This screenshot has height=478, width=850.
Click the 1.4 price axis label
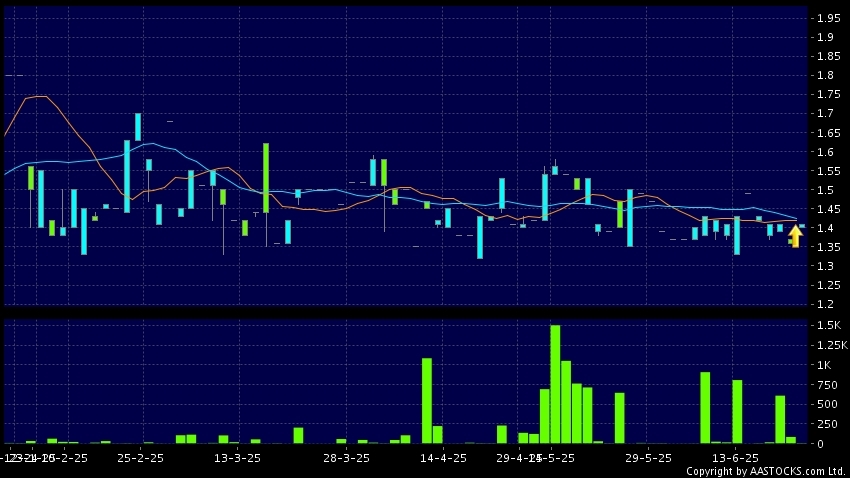tap(825, 228)
